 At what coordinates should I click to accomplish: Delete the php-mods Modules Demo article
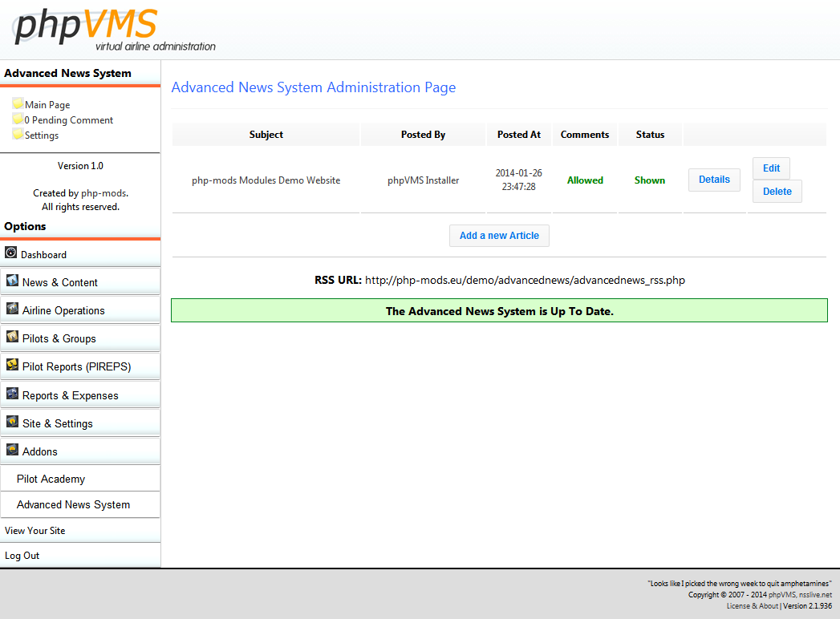click(777, 191)
